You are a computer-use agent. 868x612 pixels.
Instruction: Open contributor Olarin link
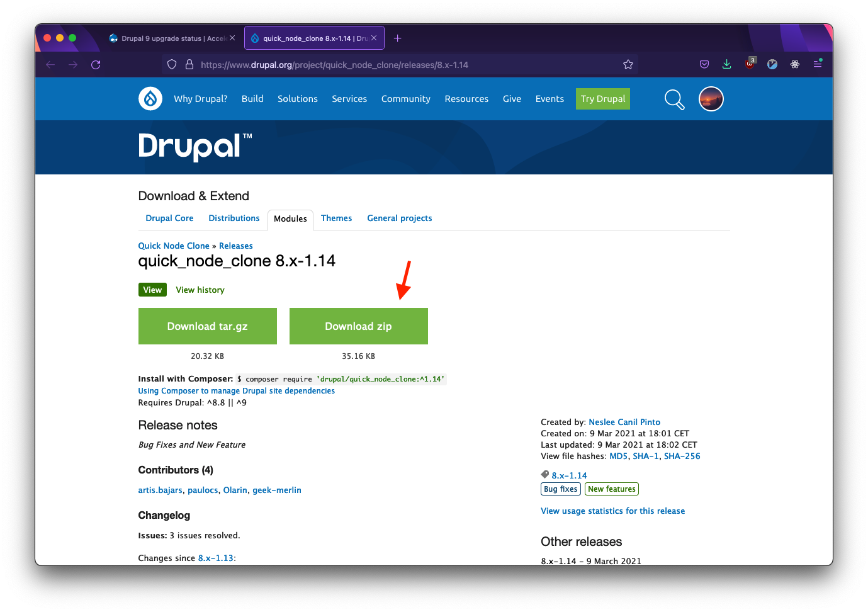(x=235, y=490)
